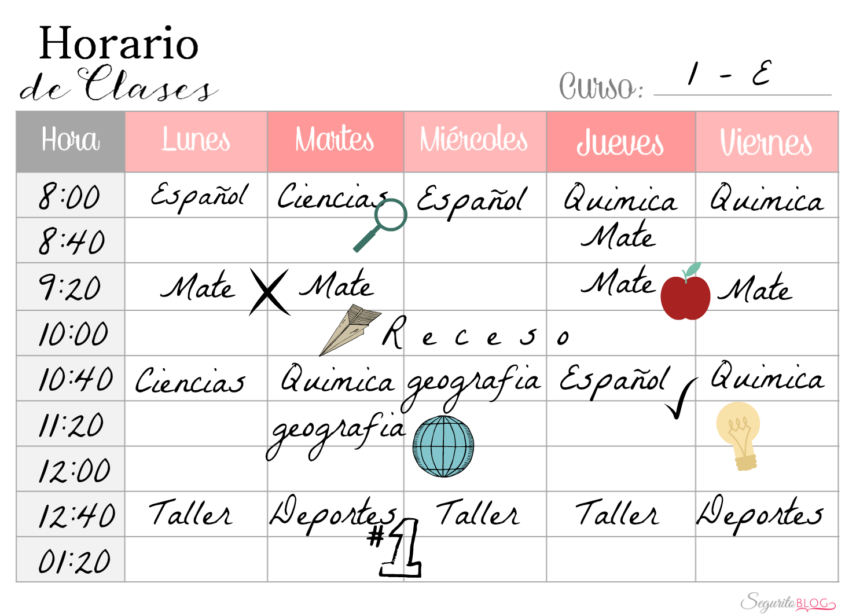Viewport: 845px width, 616px height.
Task: Click the blue globe icon
Action: (x=443, y=446)
